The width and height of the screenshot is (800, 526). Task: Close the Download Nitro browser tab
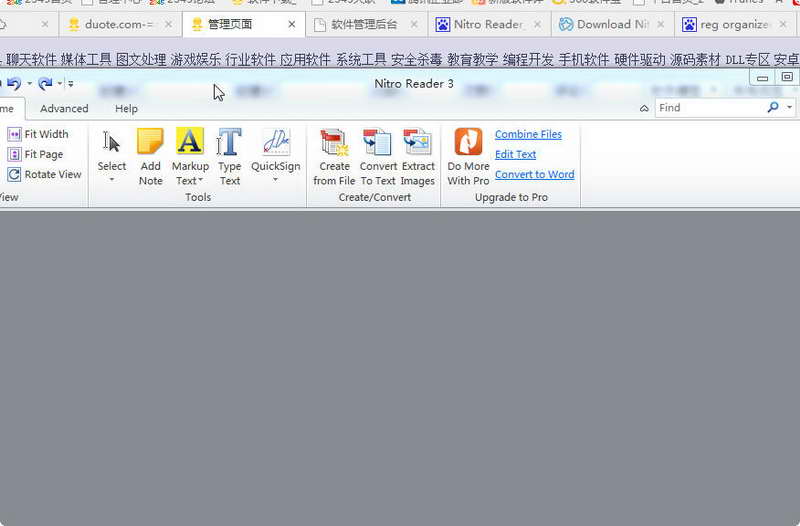[x=661, y=24]
